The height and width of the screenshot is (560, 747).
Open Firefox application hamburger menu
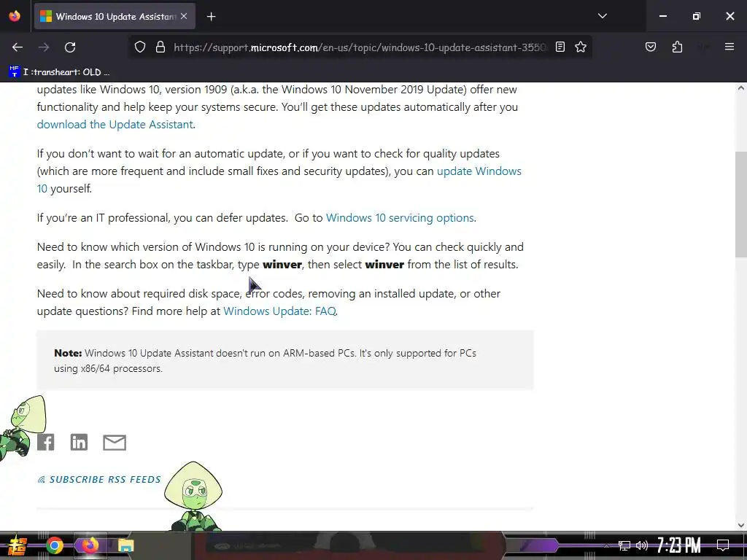point(729,47)
